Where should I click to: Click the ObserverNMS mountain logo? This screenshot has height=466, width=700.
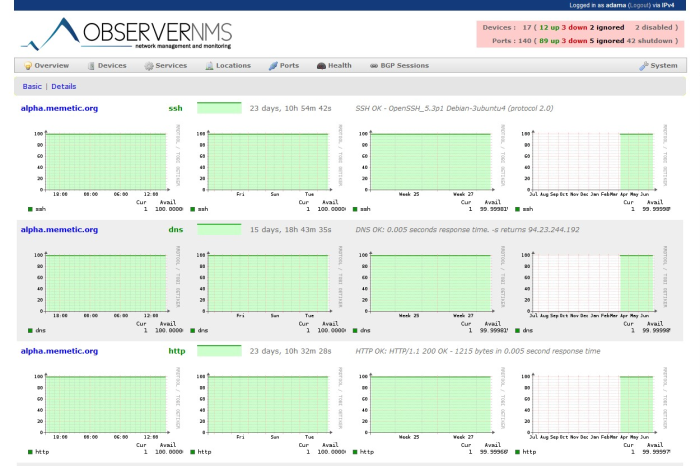point(50,34)
